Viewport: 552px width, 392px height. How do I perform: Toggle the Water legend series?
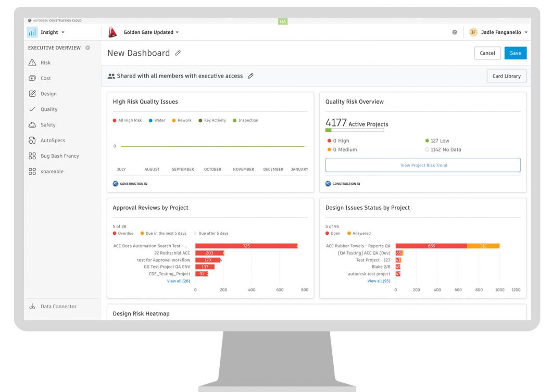tap(157, 120)
